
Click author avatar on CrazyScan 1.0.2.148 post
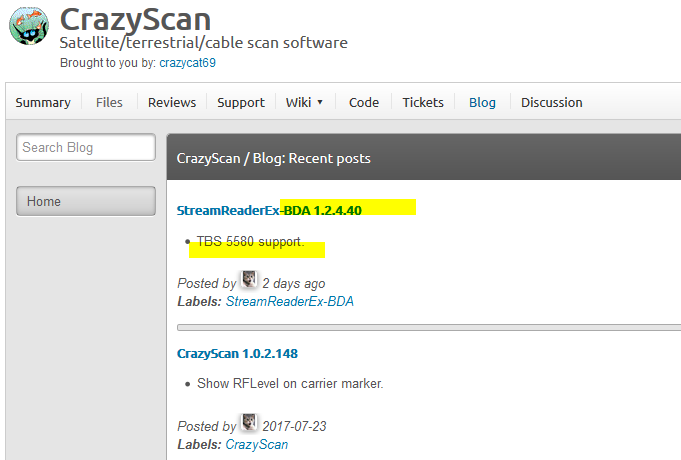[x=249, y=424]
